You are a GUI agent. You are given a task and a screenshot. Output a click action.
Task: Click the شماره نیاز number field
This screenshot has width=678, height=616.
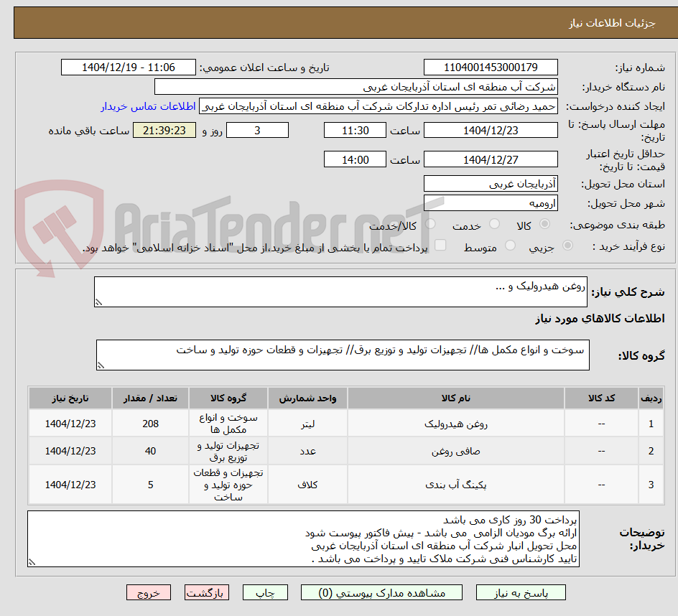pyautogui.click(x=491, y=67)
